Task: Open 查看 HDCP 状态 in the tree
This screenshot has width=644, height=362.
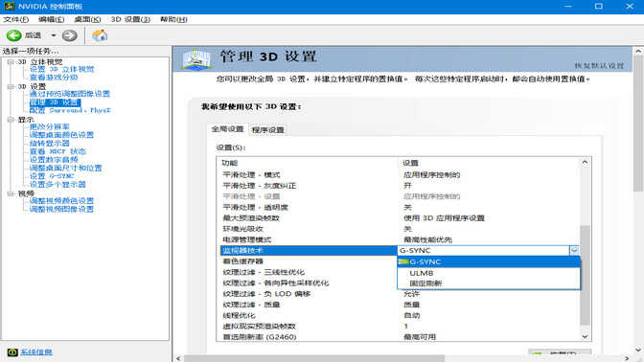Action: 57,151
